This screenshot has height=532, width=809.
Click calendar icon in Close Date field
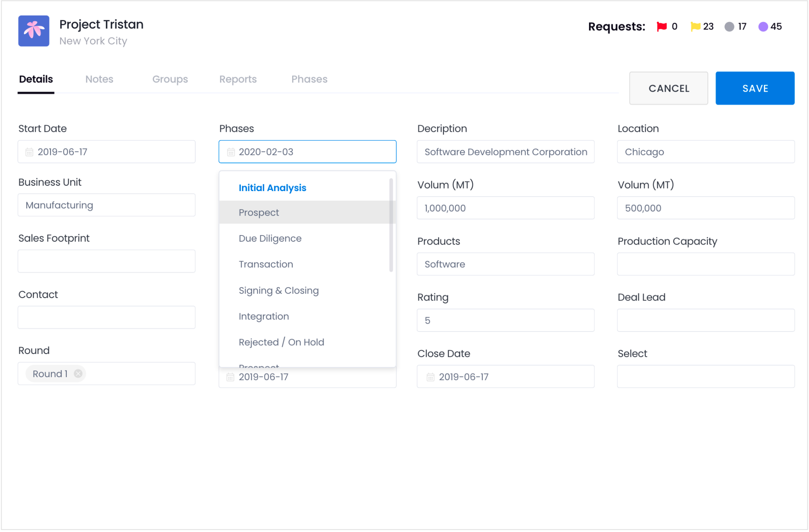pyautogui.click(x=430, y=377)
